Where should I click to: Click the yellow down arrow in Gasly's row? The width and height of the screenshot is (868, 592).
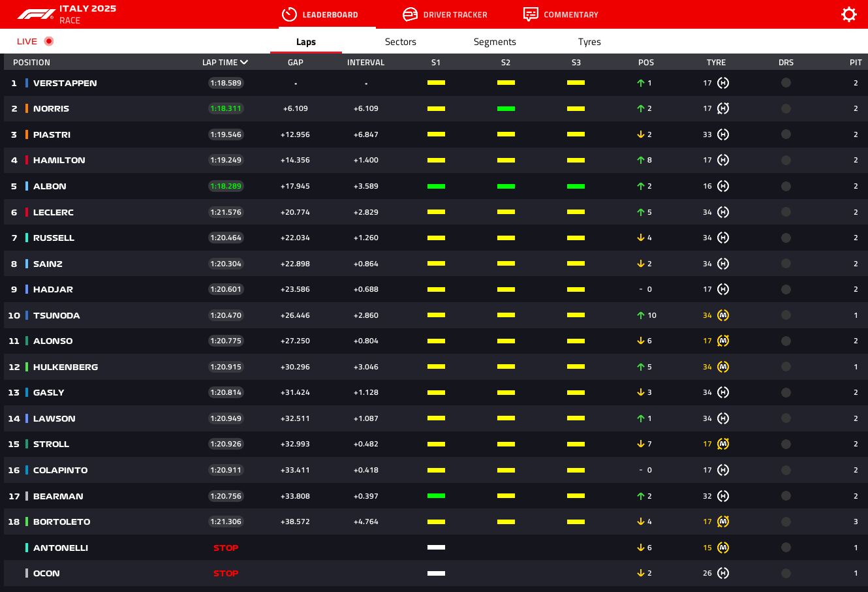(641, 392)
